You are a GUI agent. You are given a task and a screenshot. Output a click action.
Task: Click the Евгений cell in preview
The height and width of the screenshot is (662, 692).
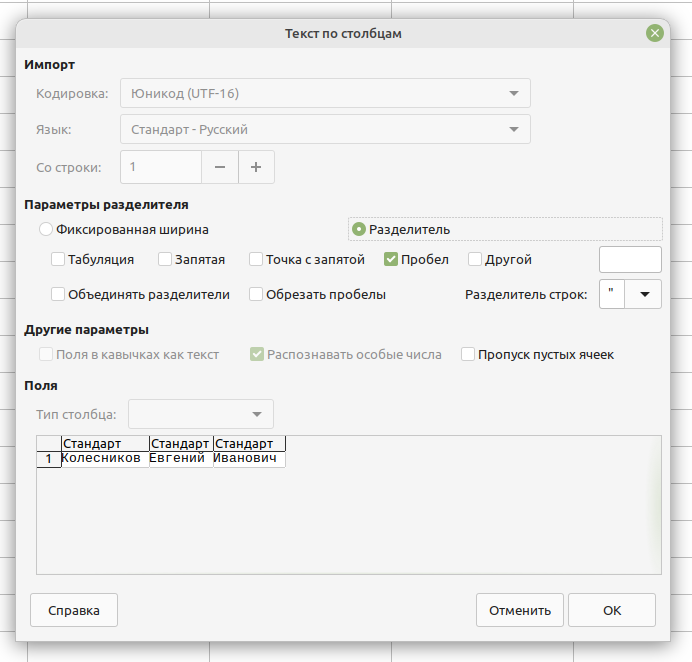[180, 459]
